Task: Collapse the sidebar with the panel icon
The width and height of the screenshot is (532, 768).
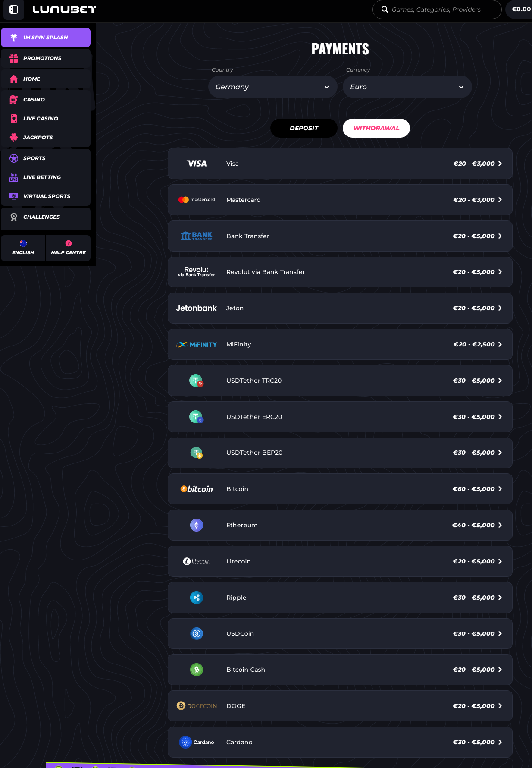Action: [14, 9]
